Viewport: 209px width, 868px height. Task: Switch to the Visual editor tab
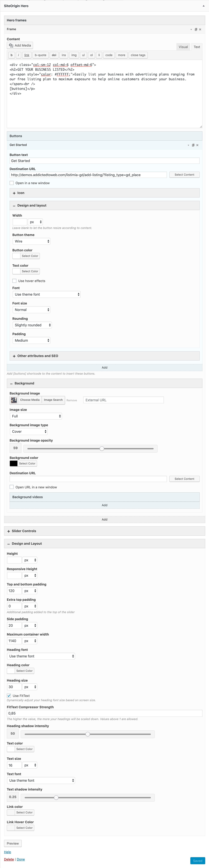183,47
